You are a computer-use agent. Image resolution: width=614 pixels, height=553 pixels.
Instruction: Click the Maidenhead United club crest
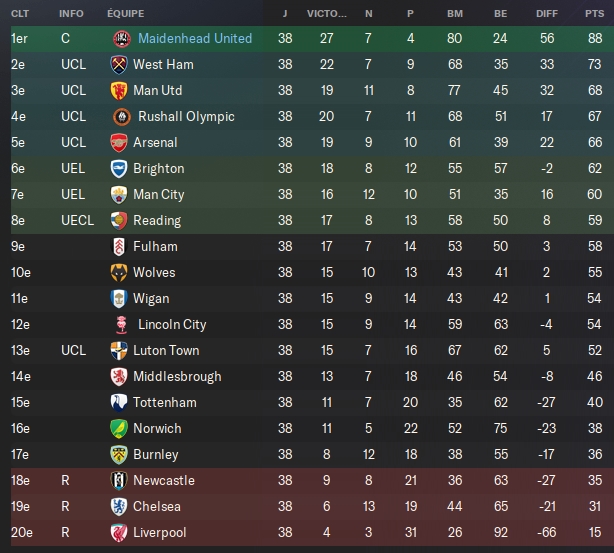(x=122, y=39)
